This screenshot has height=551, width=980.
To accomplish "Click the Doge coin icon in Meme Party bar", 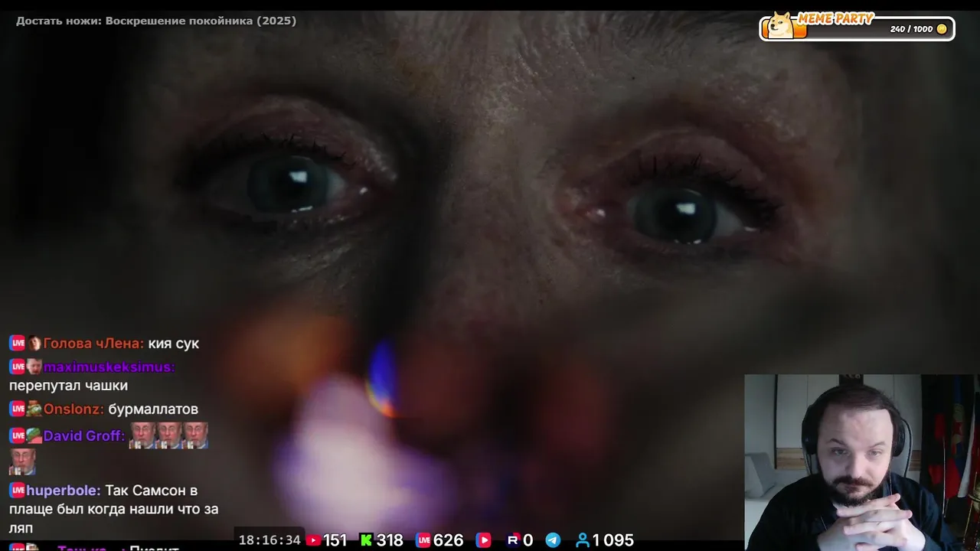I will 780,25.
